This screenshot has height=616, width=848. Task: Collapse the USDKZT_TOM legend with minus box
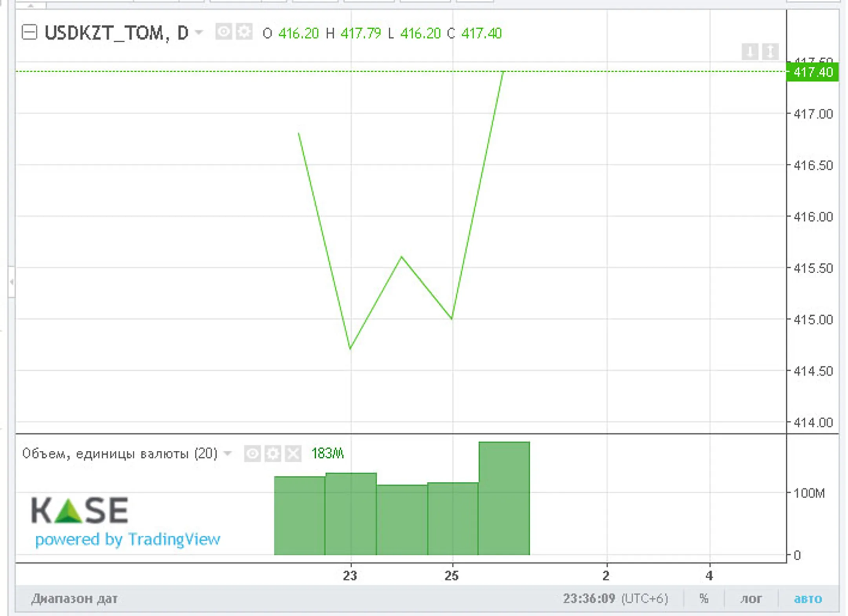pyautogui.click(x=29, y=32)
